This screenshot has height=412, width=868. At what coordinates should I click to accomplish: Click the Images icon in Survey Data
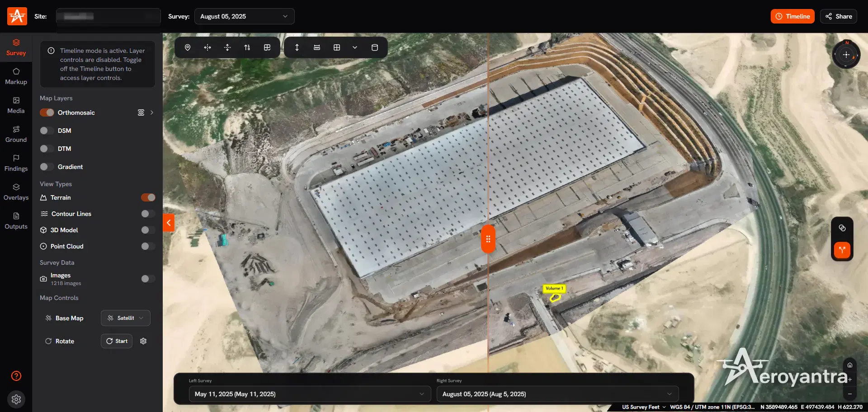click(x=43, y=279)
